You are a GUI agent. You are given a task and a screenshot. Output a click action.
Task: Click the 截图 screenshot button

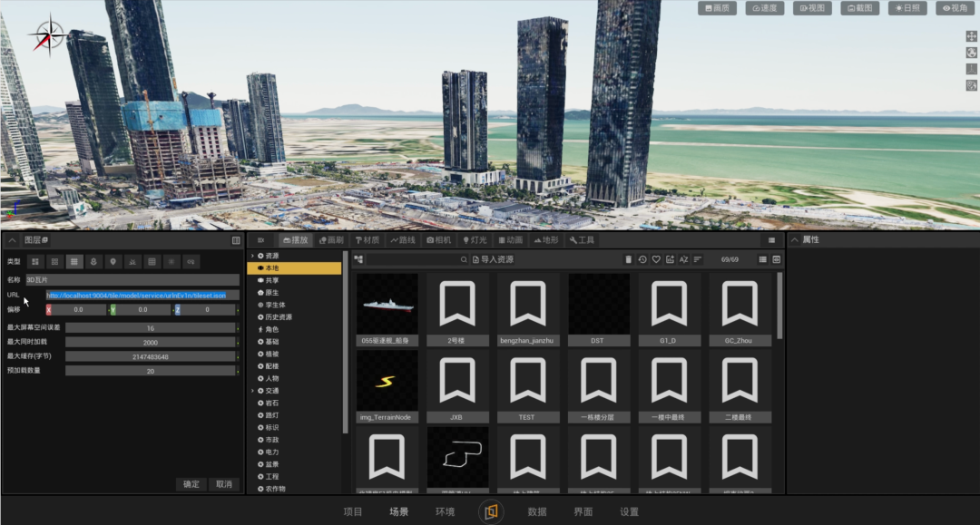tap(860, 8)
